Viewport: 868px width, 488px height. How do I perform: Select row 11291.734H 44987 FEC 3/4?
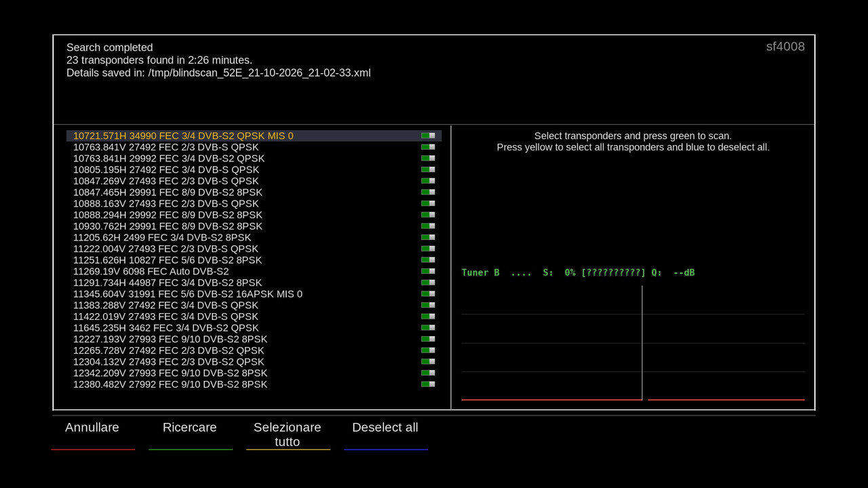point(254,283)
